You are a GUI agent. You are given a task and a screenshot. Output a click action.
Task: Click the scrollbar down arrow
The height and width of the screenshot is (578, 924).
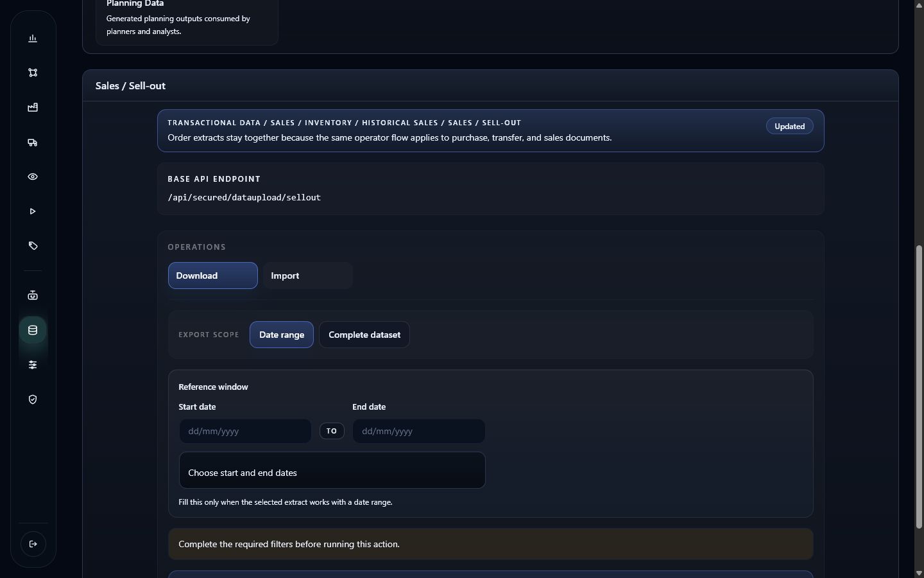tap(919, 573)
